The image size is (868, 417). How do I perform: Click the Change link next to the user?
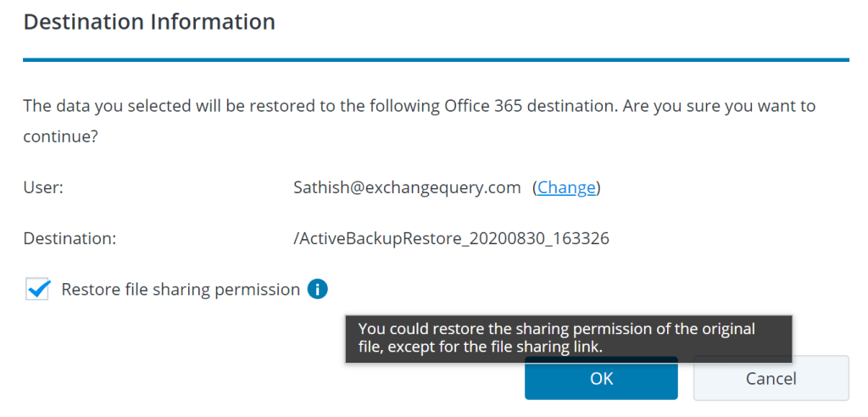[566, 188]
